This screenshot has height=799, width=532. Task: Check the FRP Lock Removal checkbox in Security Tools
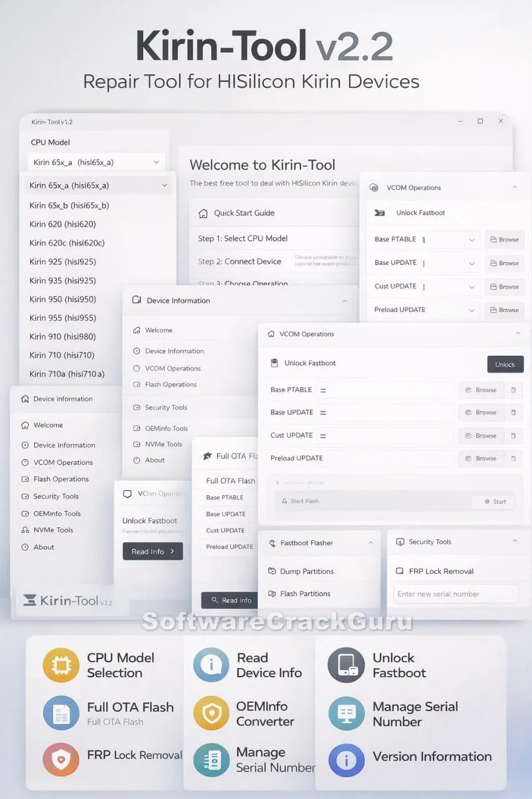400,571
